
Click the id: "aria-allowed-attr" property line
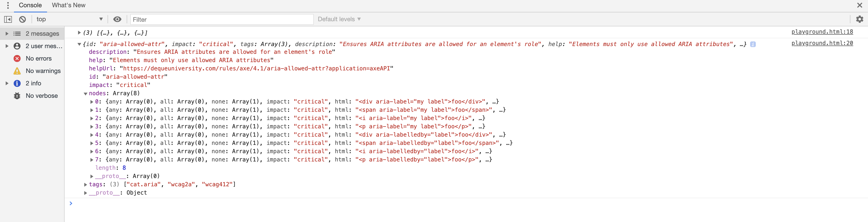pos(128,77)
